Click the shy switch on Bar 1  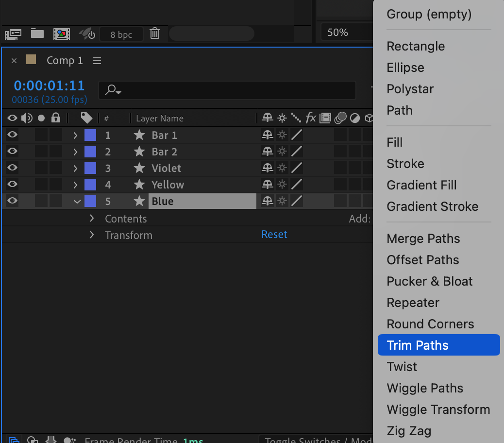pos(267,135)
